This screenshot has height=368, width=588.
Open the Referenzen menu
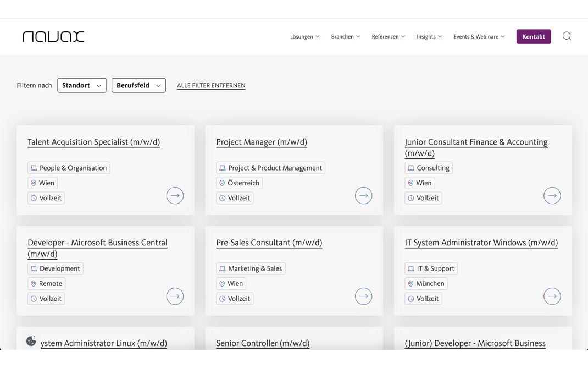[x=388, y=37]
